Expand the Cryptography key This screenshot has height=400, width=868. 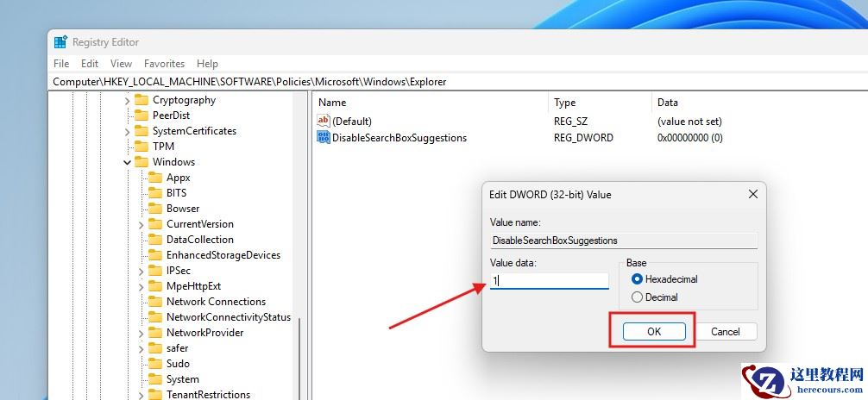(128, 101)
